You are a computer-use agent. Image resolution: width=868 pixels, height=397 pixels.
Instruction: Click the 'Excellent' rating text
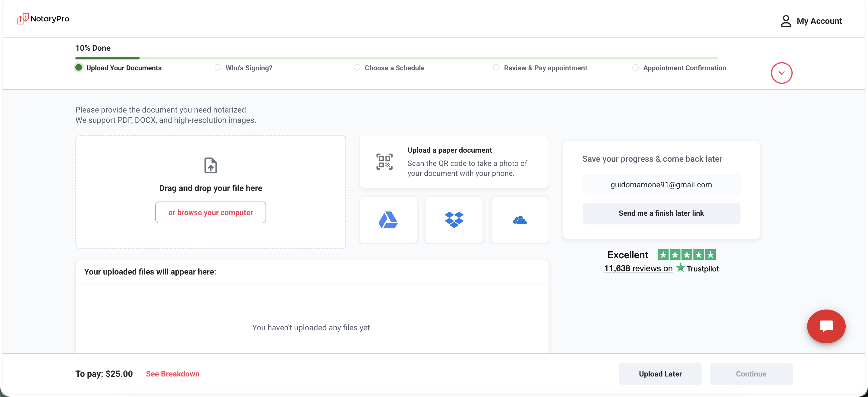pyautogui.click(x=628, y=255)
